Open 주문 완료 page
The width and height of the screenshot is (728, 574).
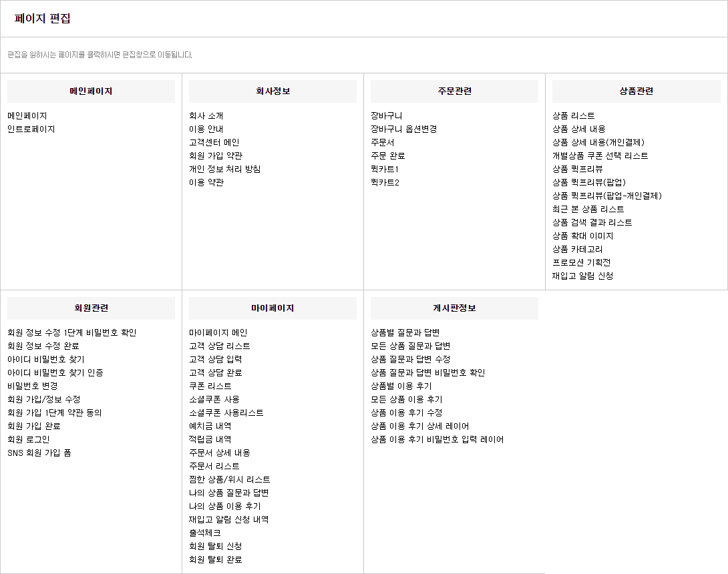387,156
